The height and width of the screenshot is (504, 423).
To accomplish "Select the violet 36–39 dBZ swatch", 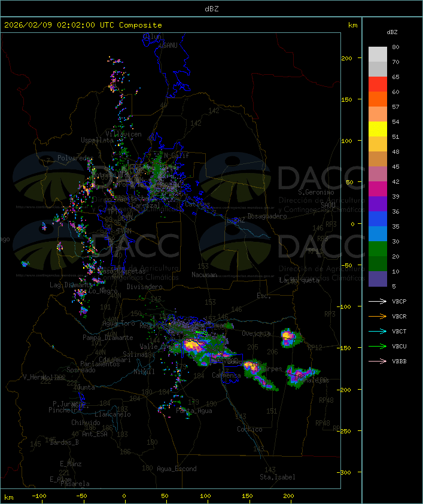I will (378, 204).
